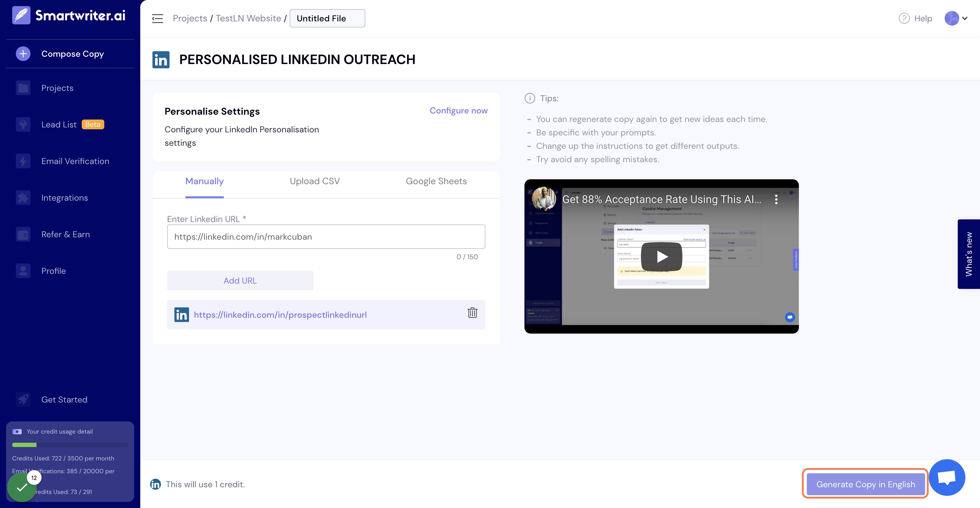Viewport: 980px width, 508px height.
Task: Click the LinkedIn logo beside page title
Action: click(x=161, y=60)
